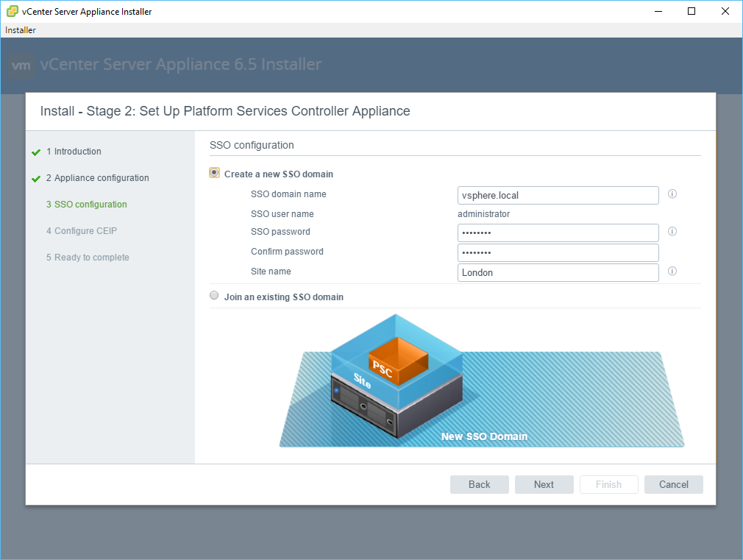Click the info icon beside SSO password
This screenshot has width=743, height=560.
pos(672,232)
